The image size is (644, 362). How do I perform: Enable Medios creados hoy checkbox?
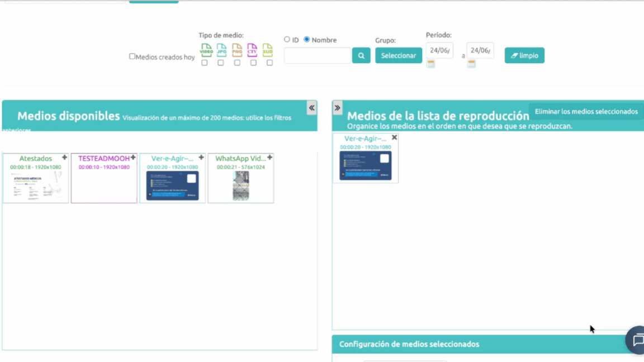coord(132,56)
